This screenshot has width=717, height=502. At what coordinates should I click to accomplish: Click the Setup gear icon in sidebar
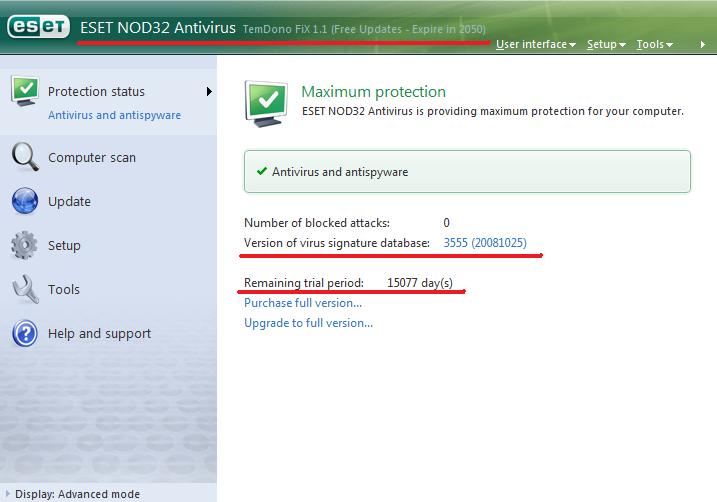pyautogui.click(x=24, y=246)
